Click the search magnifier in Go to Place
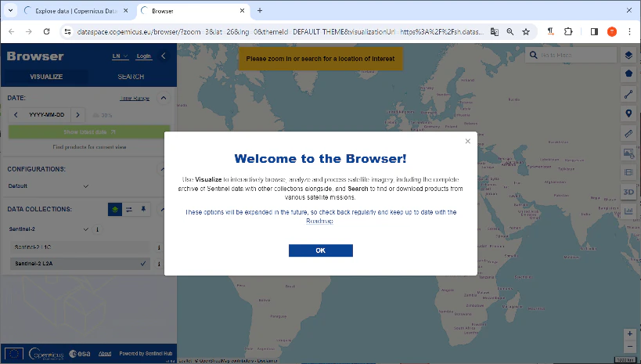 pyautogui.click(x=533, y=55)
